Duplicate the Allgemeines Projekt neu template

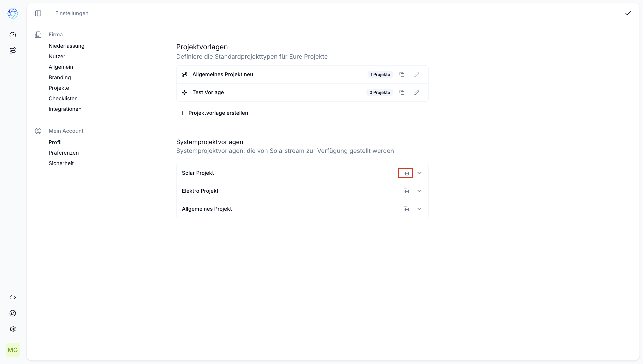(x=402, y=74)
